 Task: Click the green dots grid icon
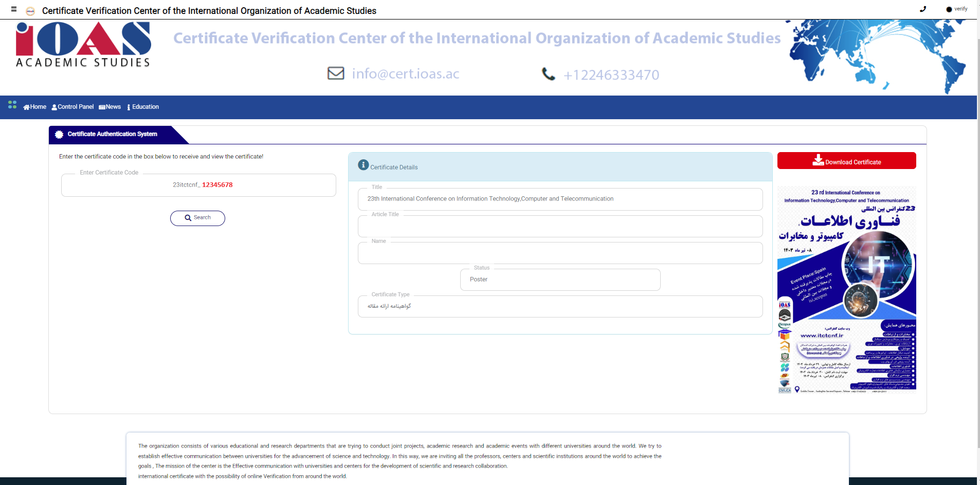(x=12, y=105)
